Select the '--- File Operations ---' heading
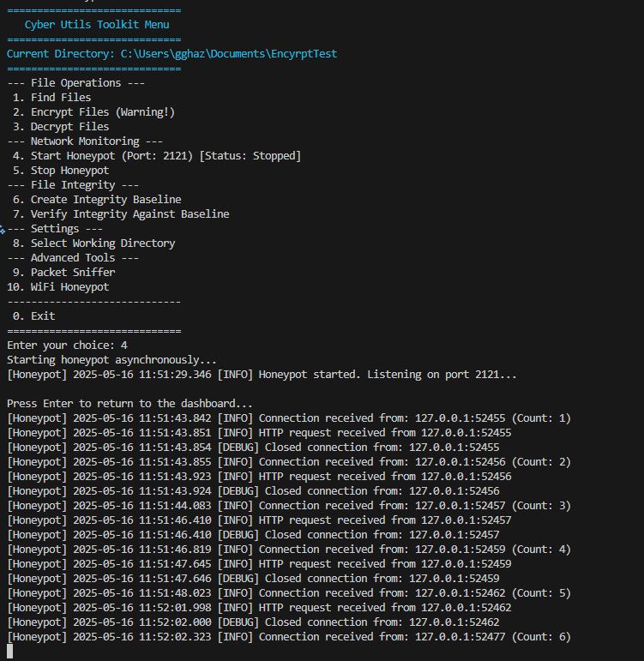The image size is (644, 661). [x=76, y=83]
